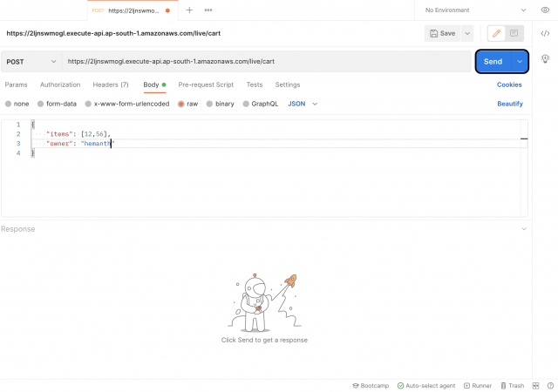The width and height of the screenshot is (558, 392).
Task: Click Auto-select agent status item
Action: click(426, 386)
